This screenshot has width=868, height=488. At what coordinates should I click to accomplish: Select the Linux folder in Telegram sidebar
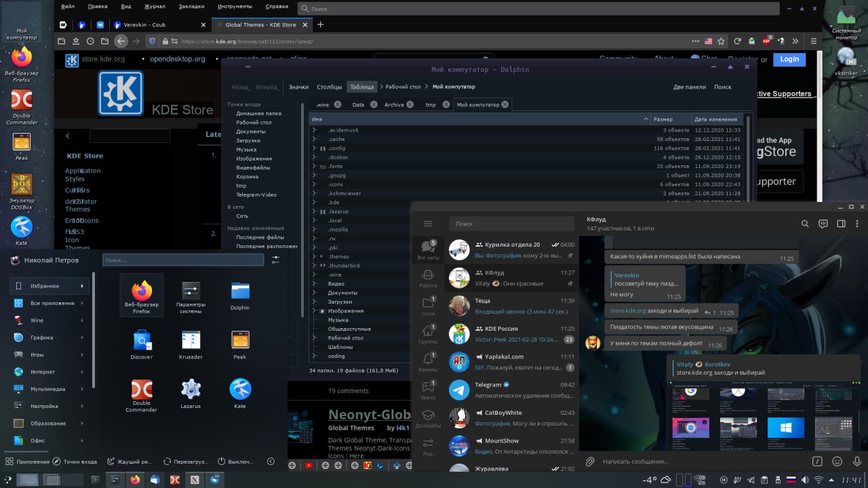pyautogui.click(x=428, y=306)
